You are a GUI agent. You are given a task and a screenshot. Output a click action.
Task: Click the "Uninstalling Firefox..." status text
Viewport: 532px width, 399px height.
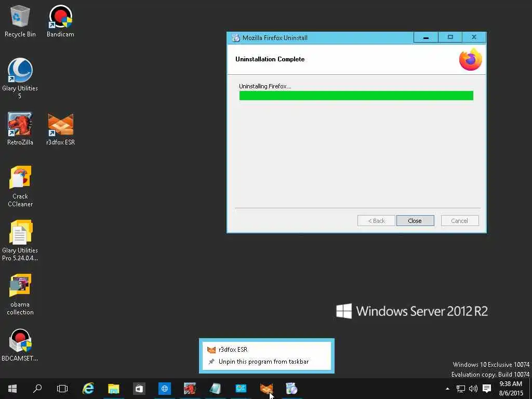tap(265, 86)
